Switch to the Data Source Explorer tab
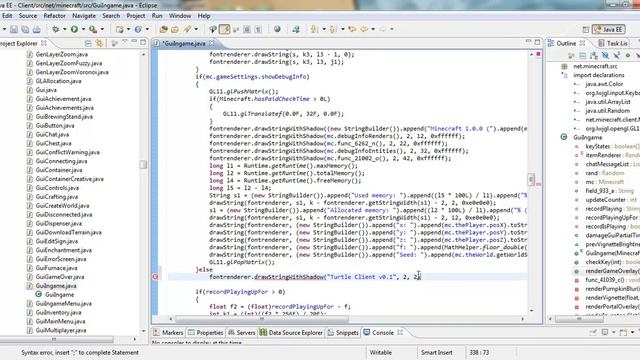640x360 pixels. pos(291,333)
